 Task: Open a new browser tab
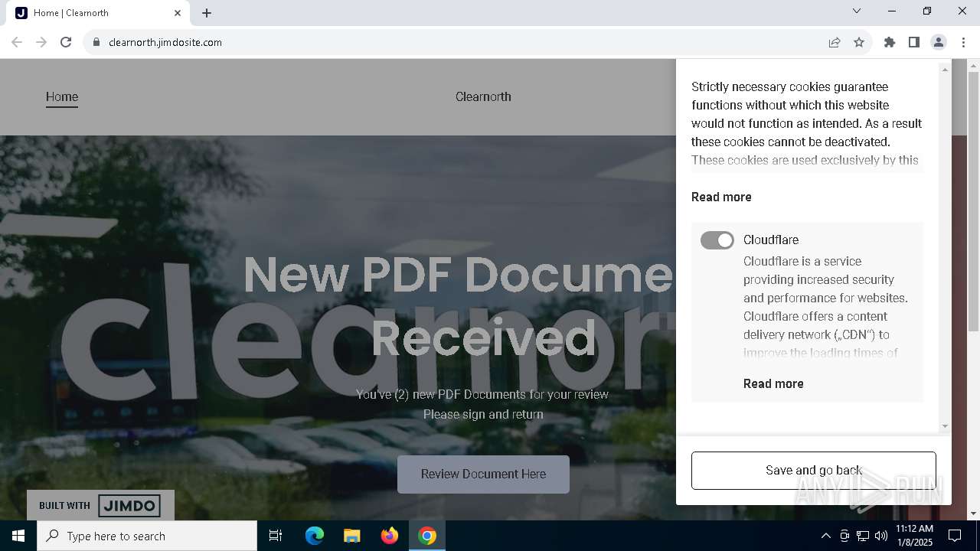pos(207,13)
